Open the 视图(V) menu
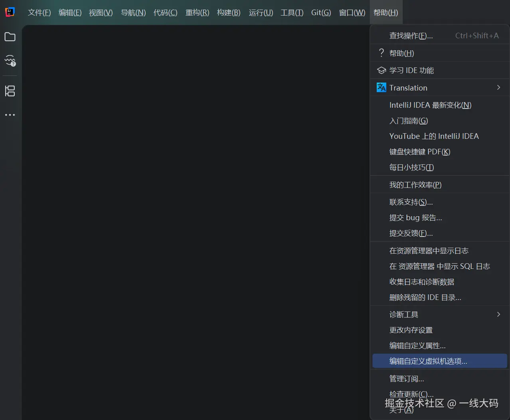This screenshot has width=510, height=420. (x=101, y=13)
